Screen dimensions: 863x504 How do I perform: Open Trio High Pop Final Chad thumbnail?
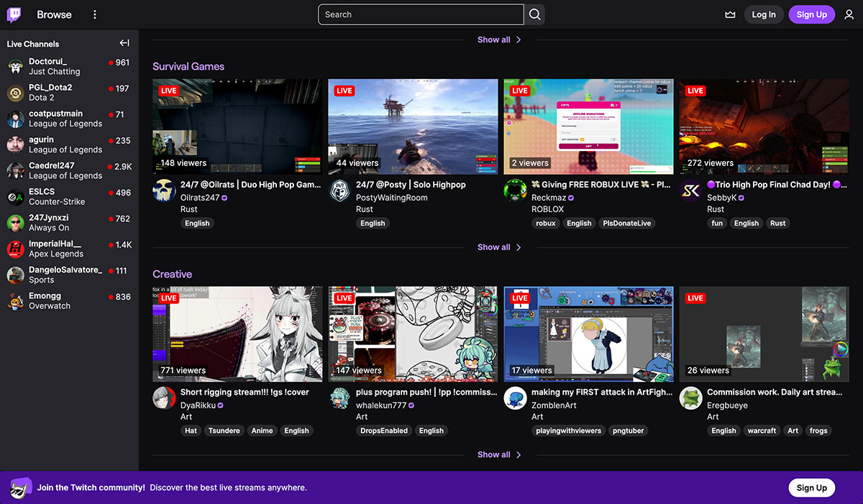[x=764, y=127]
